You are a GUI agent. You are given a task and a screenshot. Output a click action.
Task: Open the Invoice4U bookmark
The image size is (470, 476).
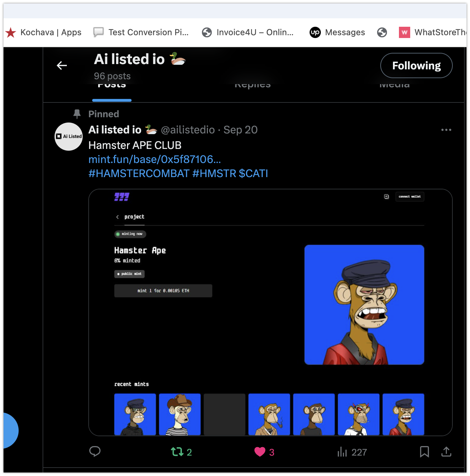pyautogui.click(x=248, y=32)
